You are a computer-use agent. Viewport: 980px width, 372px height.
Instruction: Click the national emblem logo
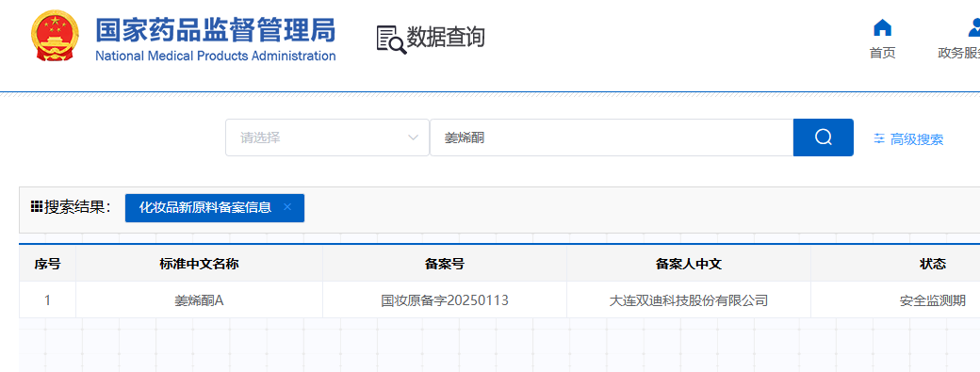point(55,36)
